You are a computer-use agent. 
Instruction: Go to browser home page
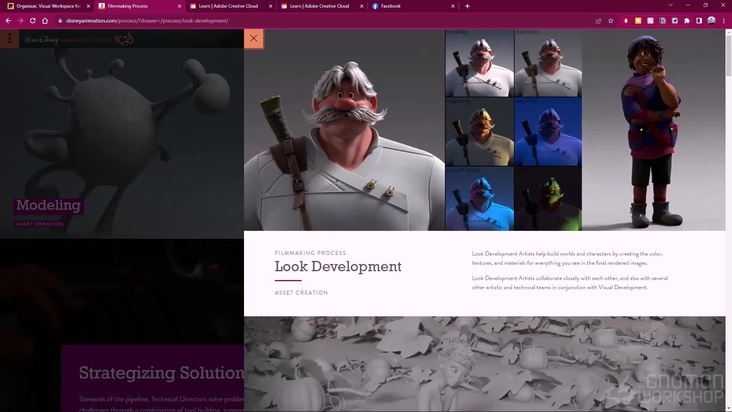44,20
